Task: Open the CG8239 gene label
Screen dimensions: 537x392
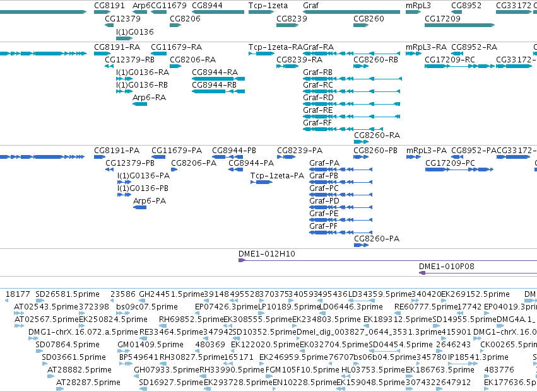Action: [292, 18]
